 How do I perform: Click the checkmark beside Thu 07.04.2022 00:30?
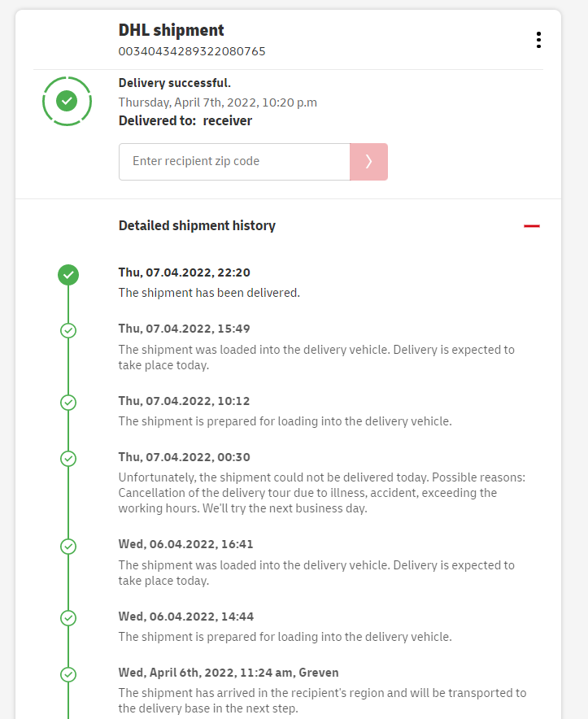(68, 459)
